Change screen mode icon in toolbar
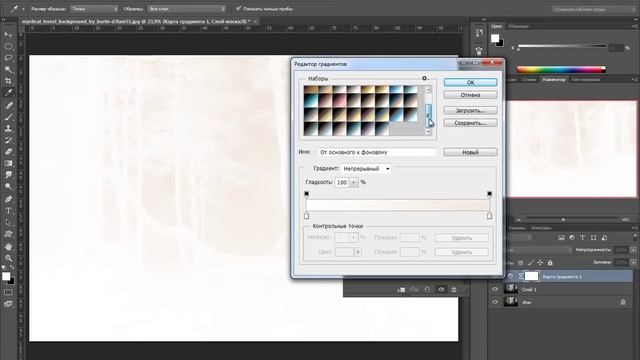The width and height of the screenshot is (640, 360). pyautogui.click(x=8, y=304)
